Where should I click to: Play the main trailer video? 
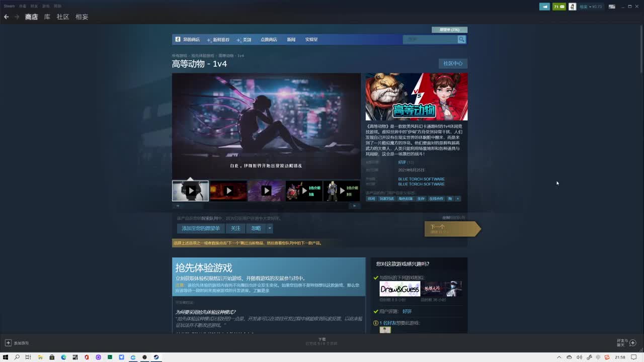[x=266, y=126]
